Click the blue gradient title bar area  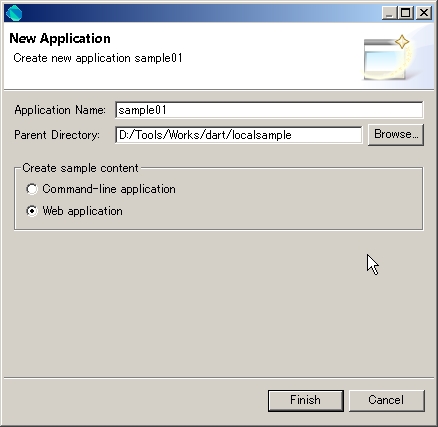tap(200, 13)
